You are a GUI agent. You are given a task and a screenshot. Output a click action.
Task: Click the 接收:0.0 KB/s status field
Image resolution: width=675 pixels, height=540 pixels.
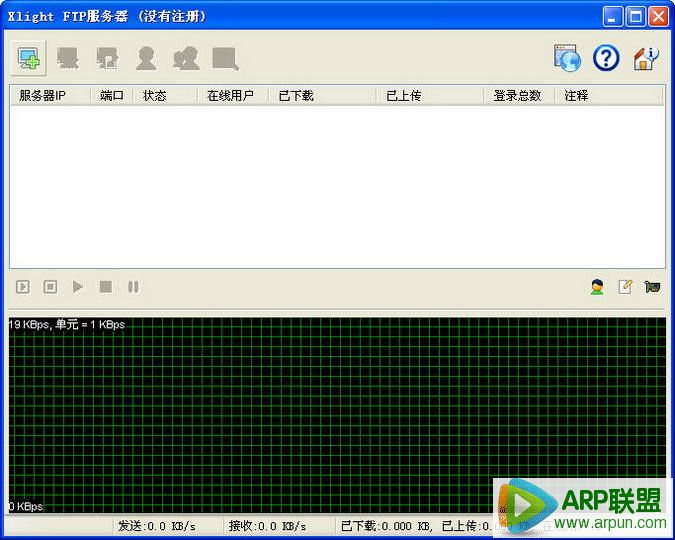click(279, 526)
